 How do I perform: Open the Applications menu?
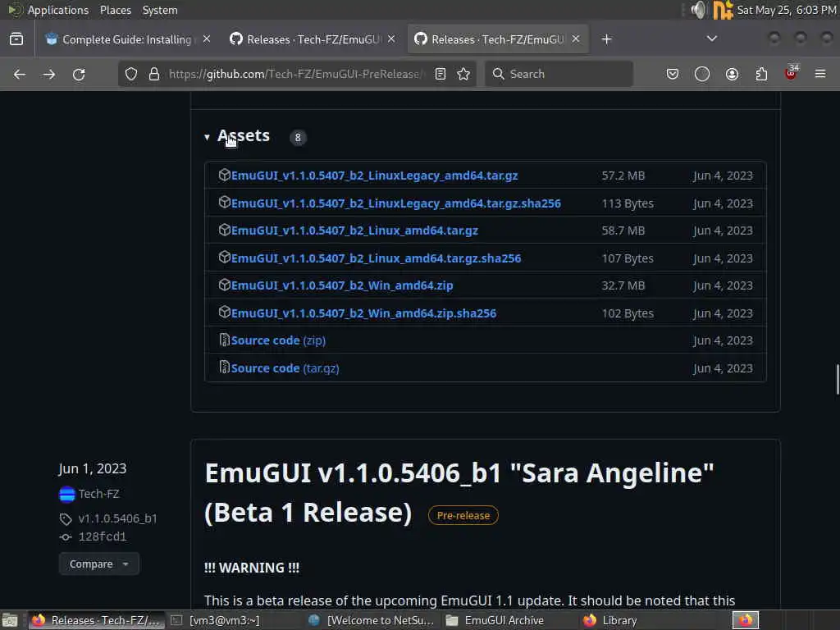[58, 10]
